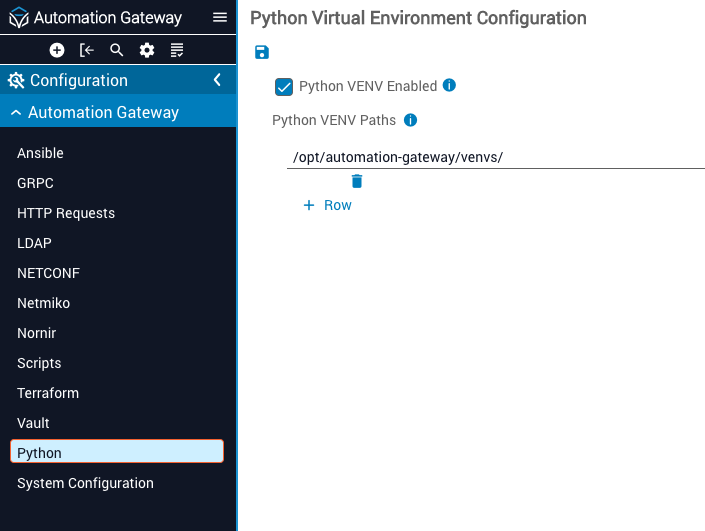Open the hamburger menu in header
This screenshot has width=705, height=531.
point(220,18)
